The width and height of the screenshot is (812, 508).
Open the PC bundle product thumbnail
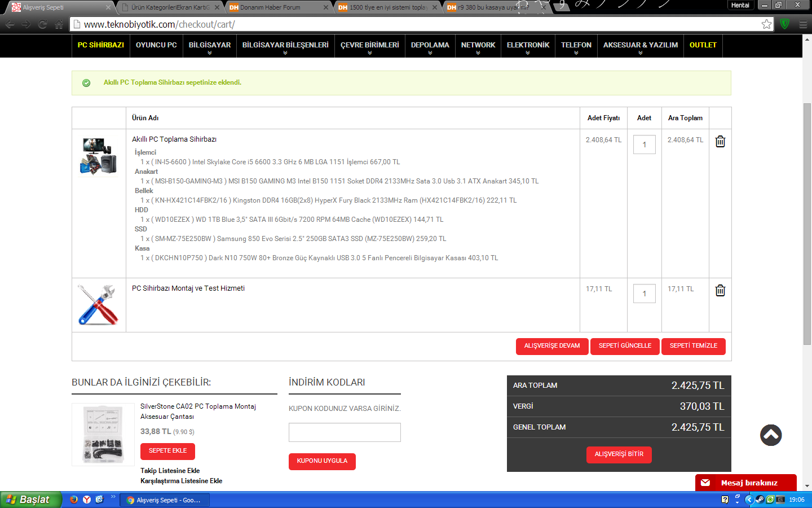98,156
